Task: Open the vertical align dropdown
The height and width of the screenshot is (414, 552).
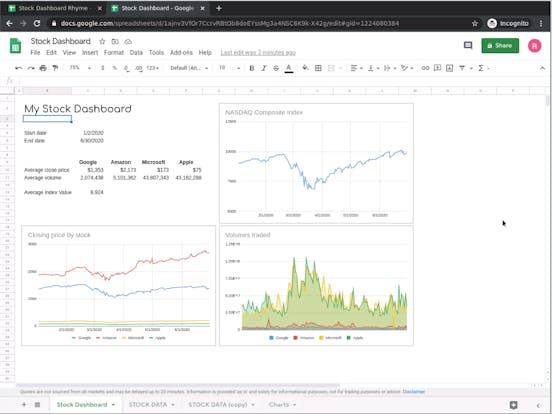Action: [373, 68]
